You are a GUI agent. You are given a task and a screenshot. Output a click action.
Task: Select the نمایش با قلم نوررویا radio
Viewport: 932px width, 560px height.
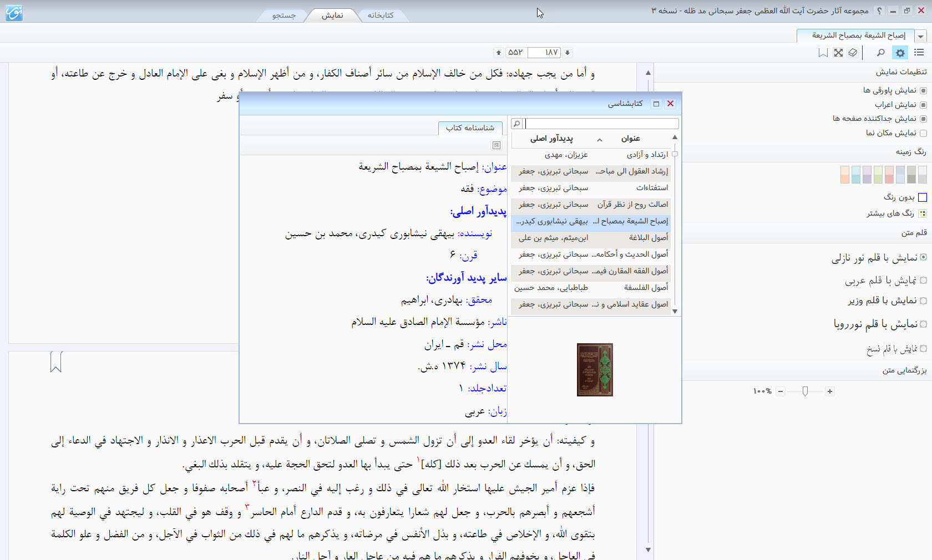tap(923, 324)
